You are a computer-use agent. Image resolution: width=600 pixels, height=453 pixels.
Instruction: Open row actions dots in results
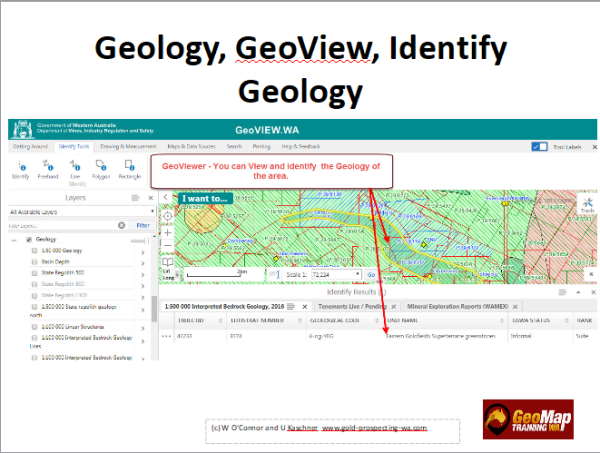tap(166, 336)
